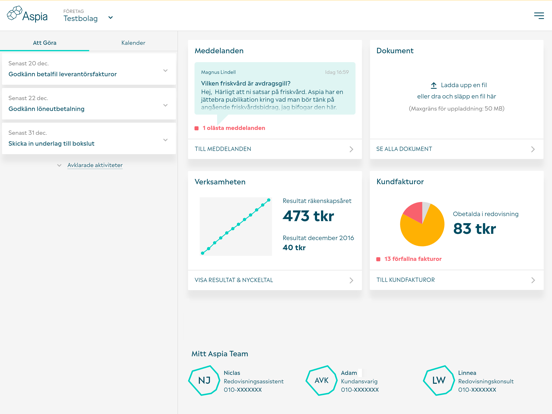Go to Till Kundfakturor

point(457,280)
